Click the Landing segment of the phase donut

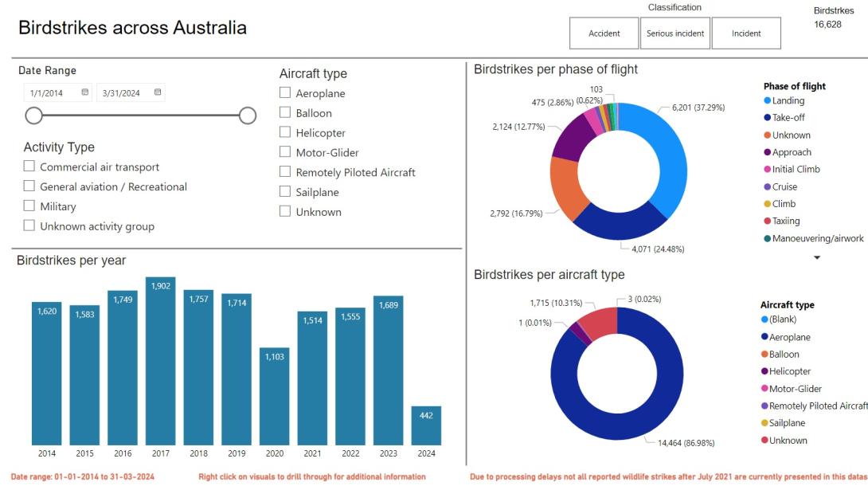coord(675,147)
